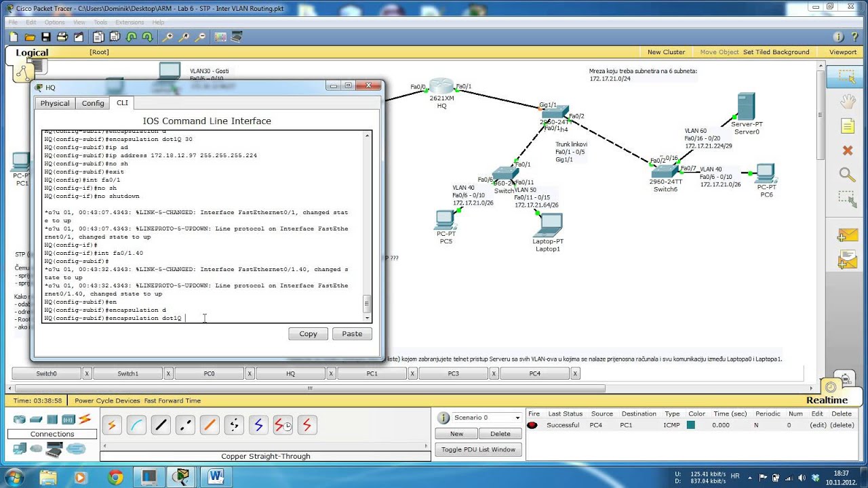Click the Paste toolbar icon

click(x=115, y=37)
